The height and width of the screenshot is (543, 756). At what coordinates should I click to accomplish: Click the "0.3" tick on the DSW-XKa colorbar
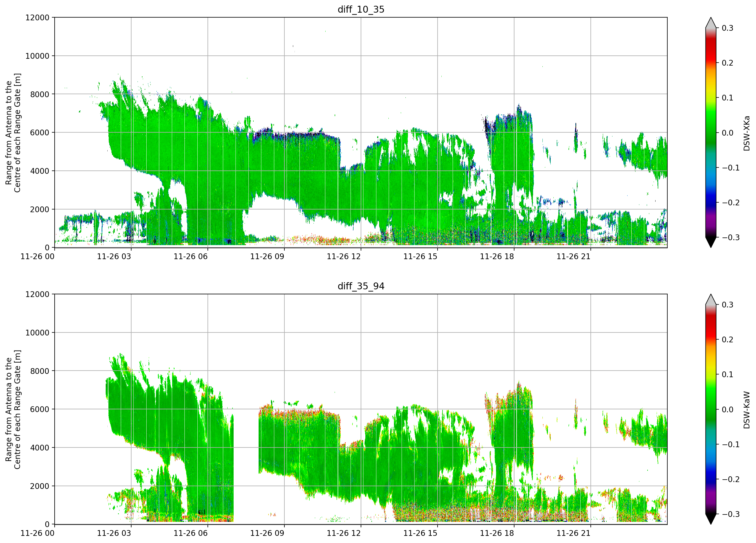tap(728, 28)
